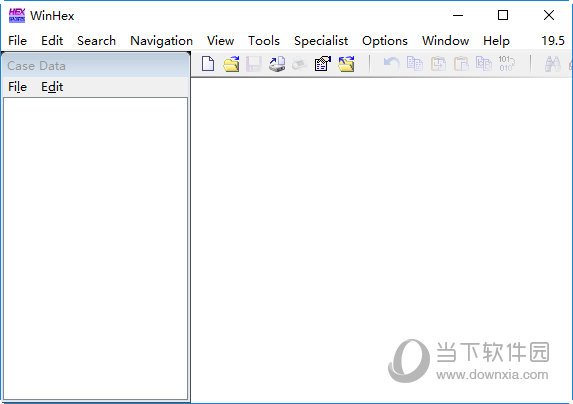Viewport: 573px width, 404px height.
Task: Click the Case Data panel header
Action: pyautogui.click(x=96, y=65)
